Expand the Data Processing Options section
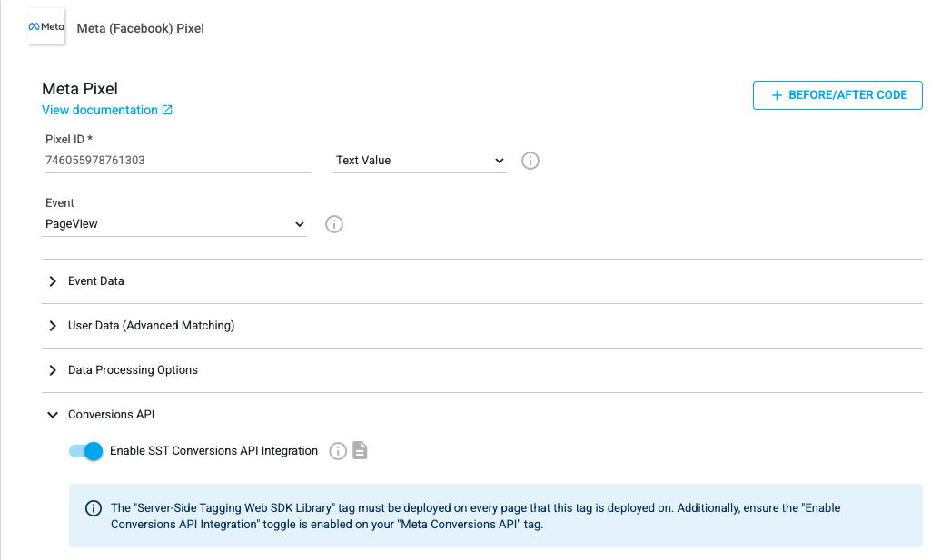Viewport: 941px width, 560px height. [x=133, y=370]
